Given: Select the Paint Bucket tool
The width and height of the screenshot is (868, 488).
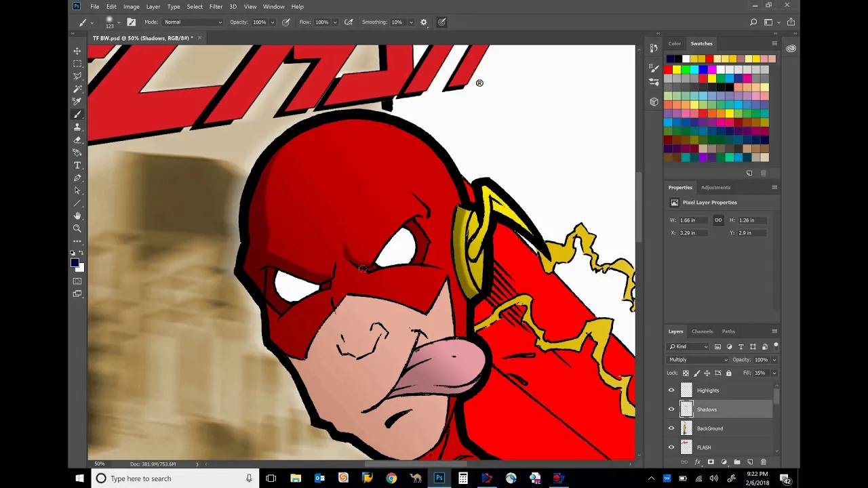Looking at the screenshot, I should click(77, 152).
